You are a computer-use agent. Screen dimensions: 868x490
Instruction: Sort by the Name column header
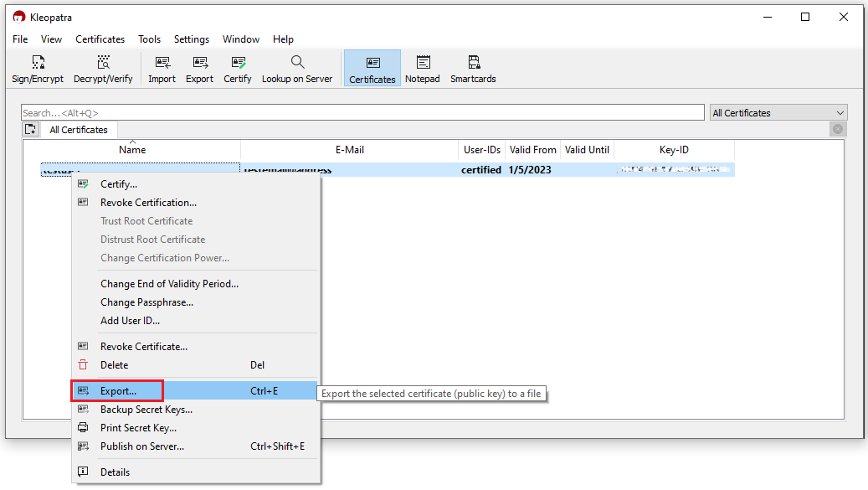click(132, 150)
